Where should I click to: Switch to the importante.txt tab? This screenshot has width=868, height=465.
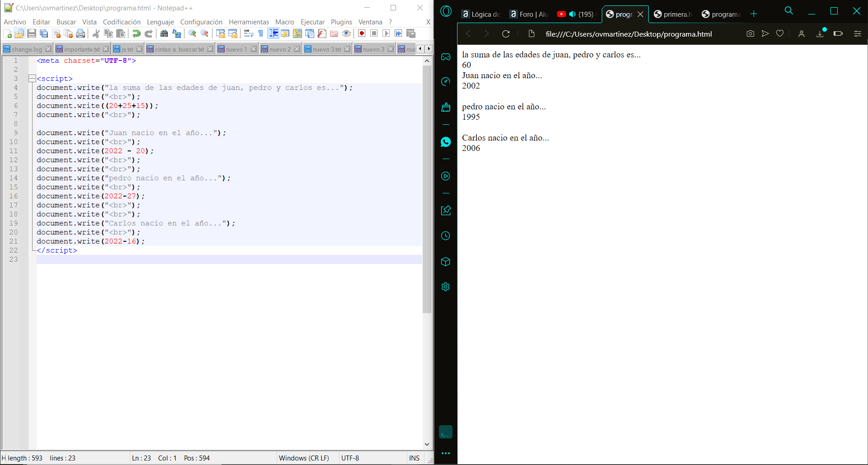click(81, 49)
